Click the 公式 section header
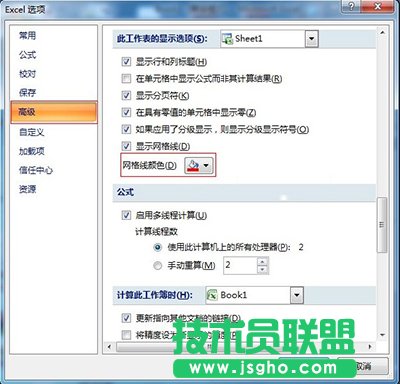The width and height of the screenshot is (400, 384). click(125, 192)
